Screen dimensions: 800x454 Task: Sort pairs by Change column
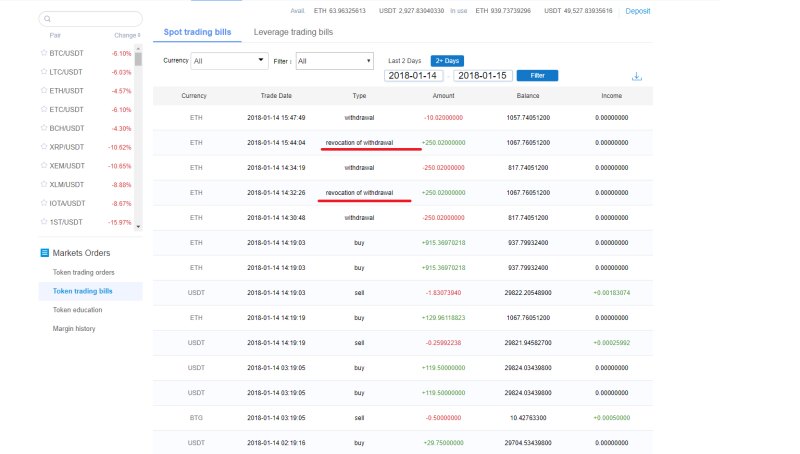[127, 35]
